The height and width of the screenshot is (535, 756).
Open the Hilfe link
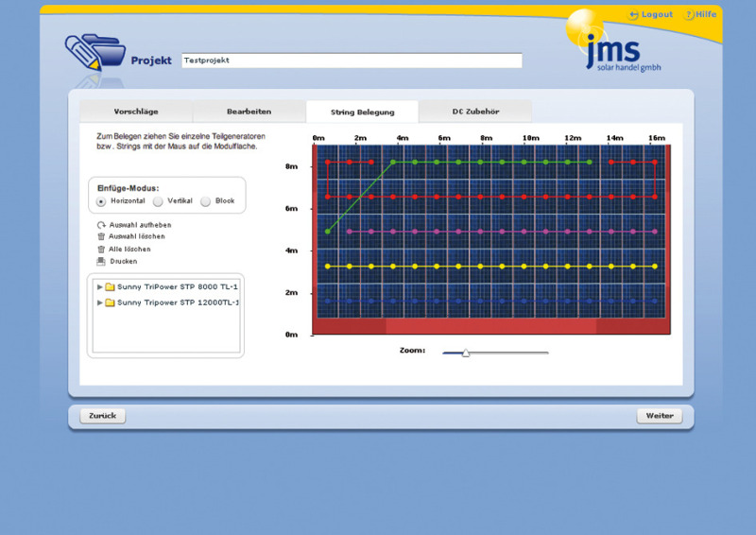pyautogui.click(x=706, y=14)
